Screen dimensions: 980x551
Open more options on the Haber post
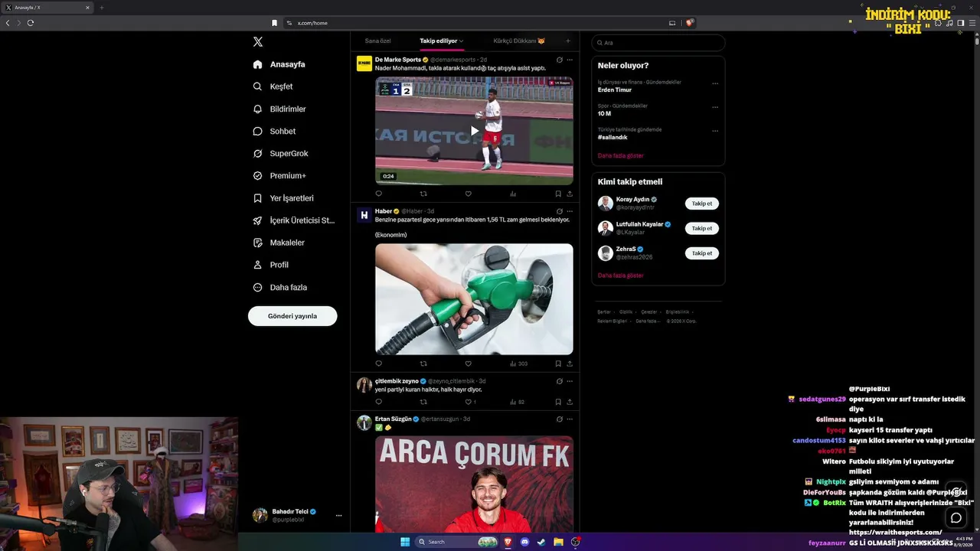coord(570,211)
